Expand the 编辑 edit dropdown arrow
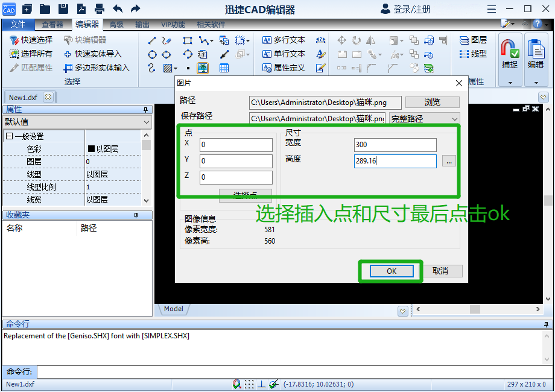 tap(536, 83)
